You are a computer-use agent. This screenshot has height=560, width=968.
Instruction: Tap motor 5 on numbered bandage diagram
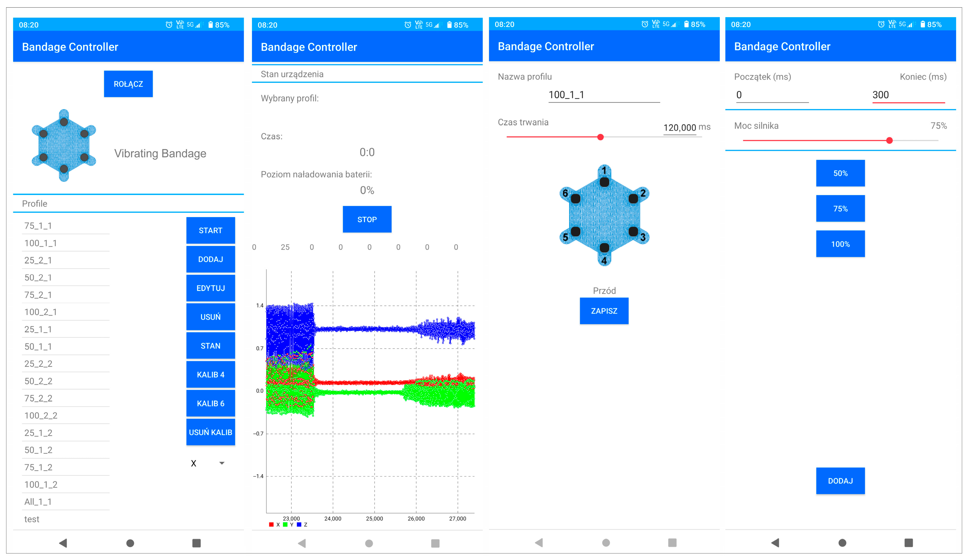pyautogui.click(x=575, y=232)
